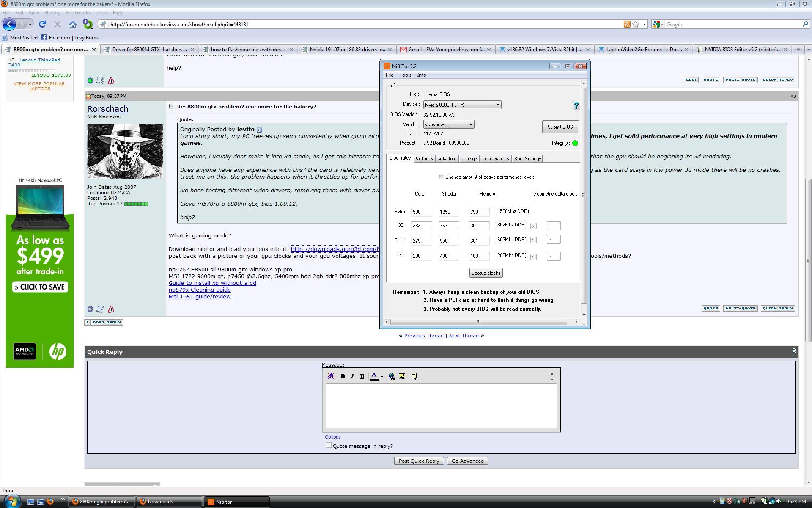The height and width of the screenshot is (508, 812).
Task: Open text color dropdown arrow in editor
Action: coord(382,376)
